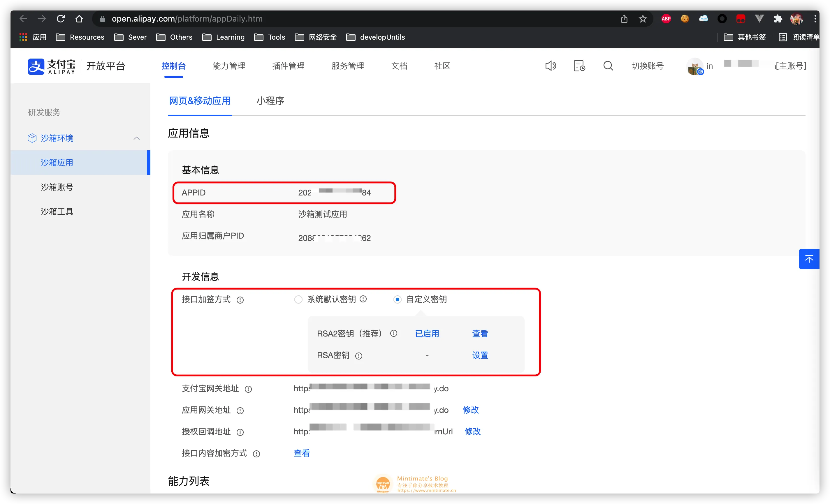Open the Tools bookmark folder
The width and height of the screenshot is (830, 504).
pyautogui.click(x=270, y=37)
